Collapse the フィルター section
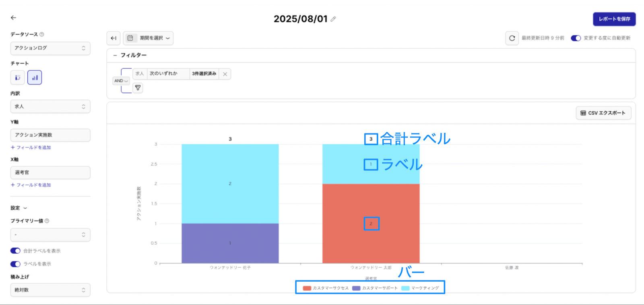The height and width of the screenshot is (305, 644). point(115,55)
